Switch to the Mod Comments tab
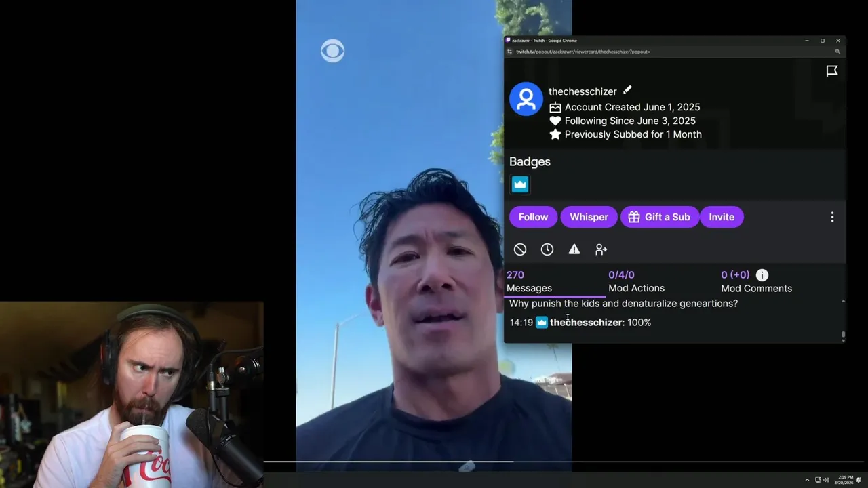This screenshot has height=488, width=868. [756, 281]
